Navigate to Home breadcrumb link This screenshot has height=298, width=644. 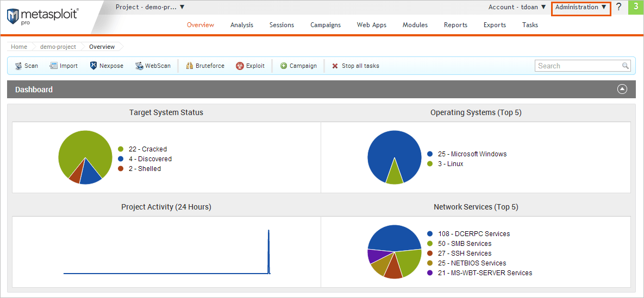(x=19, y=47)
